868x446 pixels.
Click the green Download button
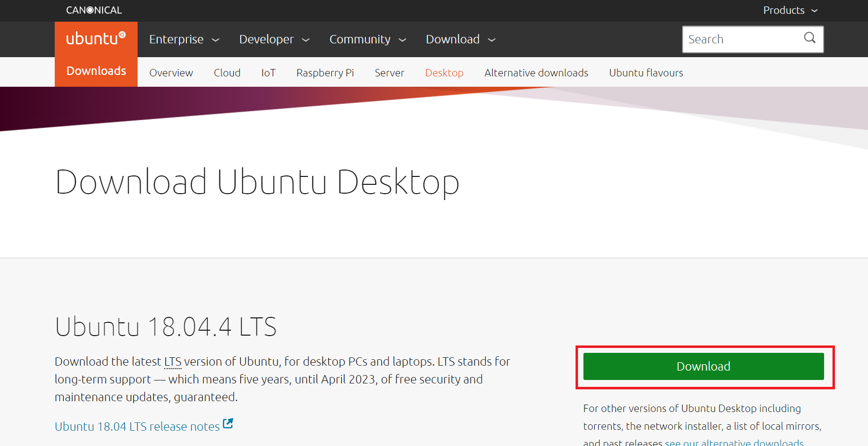pos(703,366)
